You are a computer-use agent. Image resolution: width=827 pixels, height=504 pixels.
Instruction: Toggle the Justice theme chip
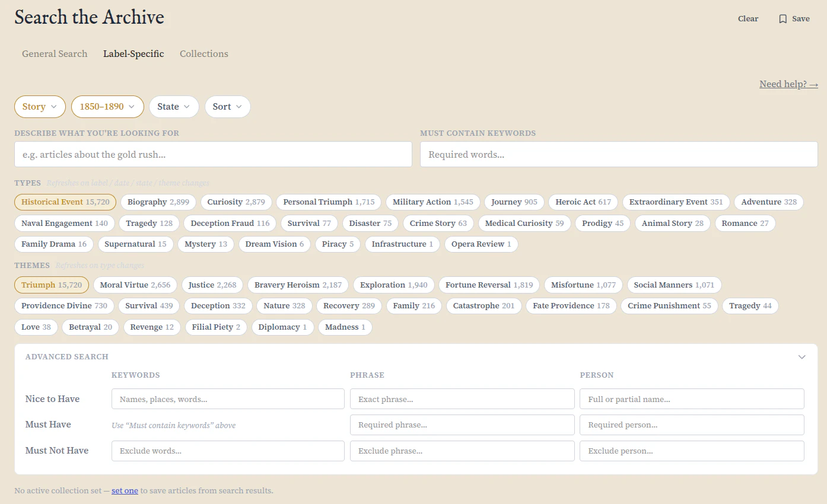point(212,285)
